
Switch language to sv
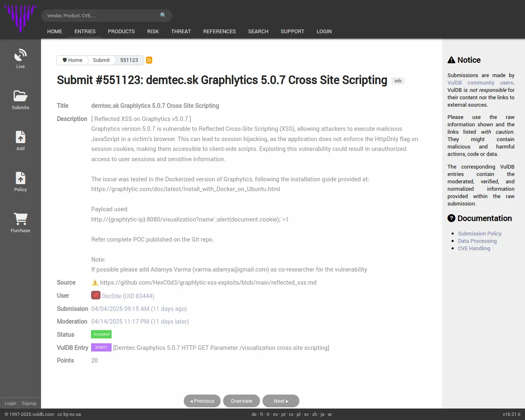tap(306, 414)
